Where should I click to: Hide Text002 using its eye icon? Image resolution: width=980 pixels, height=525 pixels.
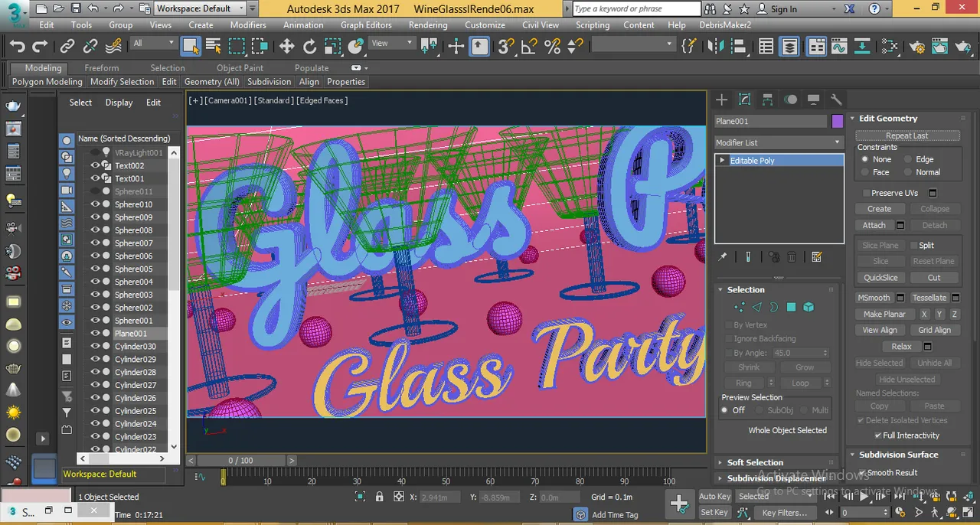(x=96, y=165)
